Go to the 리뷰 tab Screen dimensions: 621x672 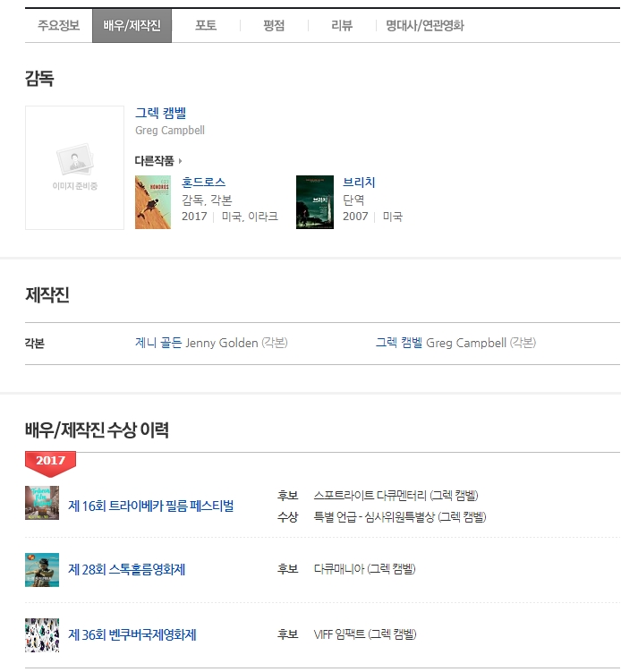[x=342, y=26]
